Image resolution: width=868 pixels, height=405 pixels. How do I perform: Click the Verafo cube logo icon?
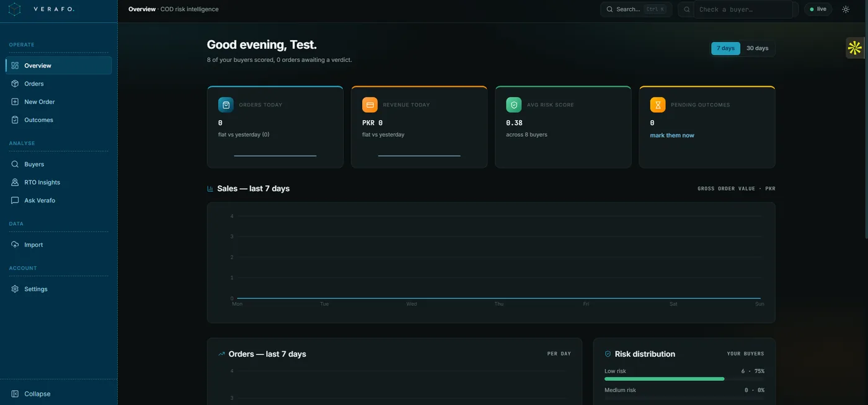(15, 9)
